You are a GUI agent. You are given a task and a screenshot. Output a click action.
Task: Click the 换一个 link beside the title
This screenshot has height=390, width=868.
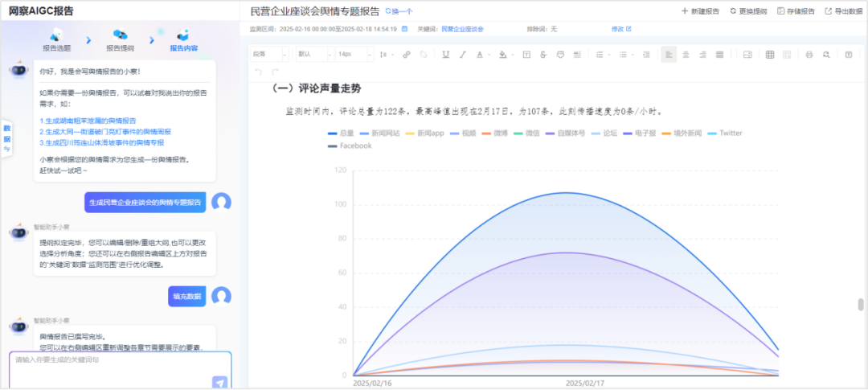coord(399,11)
